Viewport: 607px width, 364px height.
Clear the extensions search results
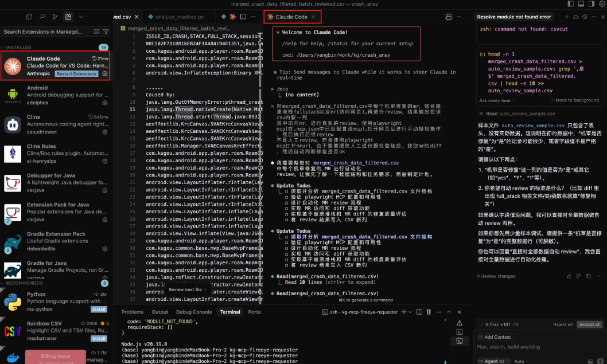tap(97, 32)
